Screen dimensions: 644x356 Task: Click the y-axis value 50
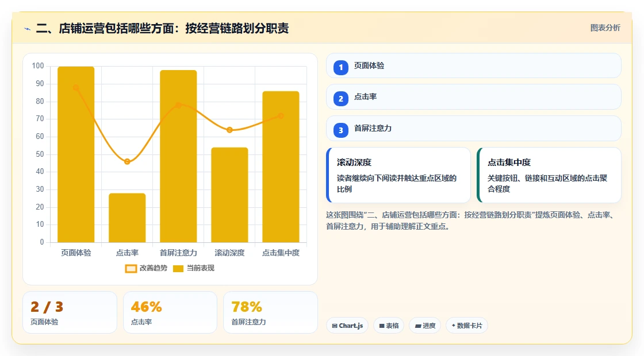click(40, 154)
